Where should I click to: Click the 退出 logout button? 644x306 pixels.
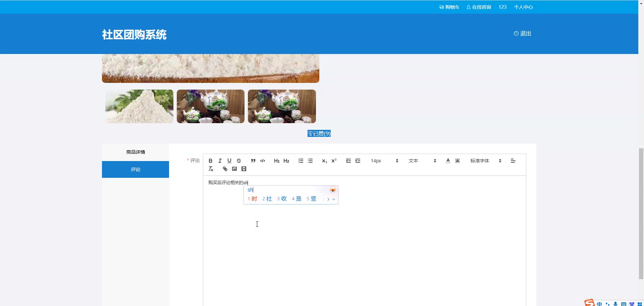coord(523,34)
